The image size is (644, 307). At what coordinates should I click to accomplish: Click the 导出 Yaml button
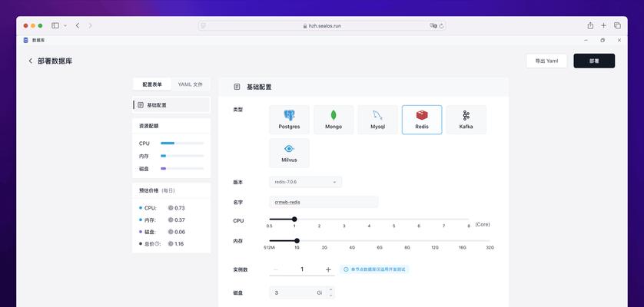[x=546, y=61]
